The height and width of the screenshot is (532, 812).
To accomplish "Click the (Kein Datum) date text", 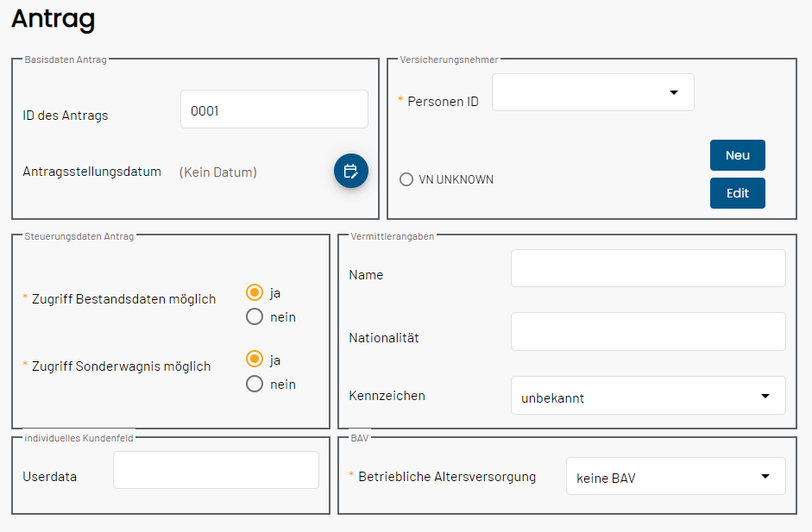I will (x=218, y=172).
